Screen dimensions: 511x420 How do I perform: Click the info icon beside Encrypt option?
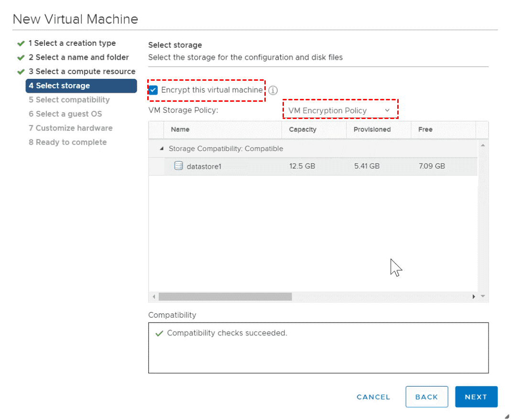coord(273,90)
